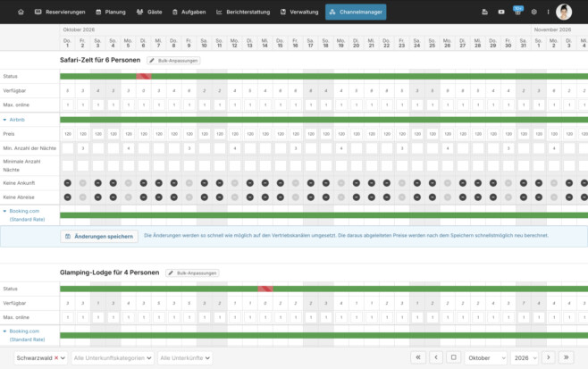The width and height of the screenshot is (588, 369).
Task: Edit Minimale Anzahl Nächte field for Do. 1 October
Action: (68, 165)
